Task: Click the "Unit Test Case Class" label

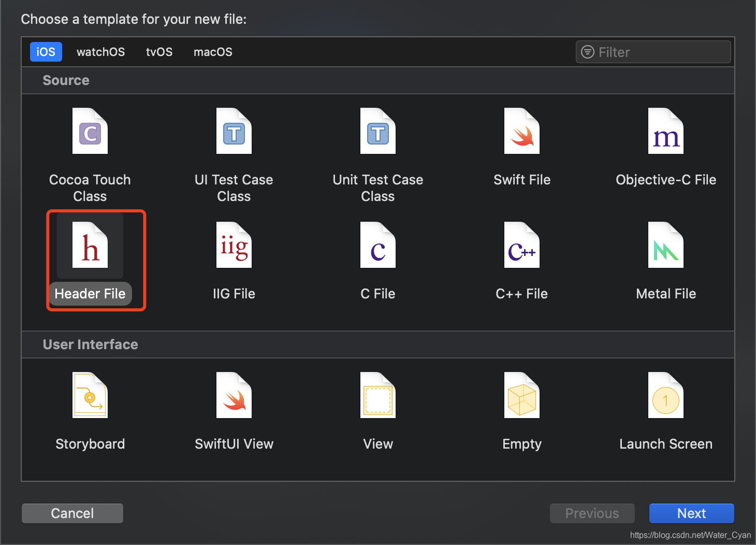Action: pos(378,188)
